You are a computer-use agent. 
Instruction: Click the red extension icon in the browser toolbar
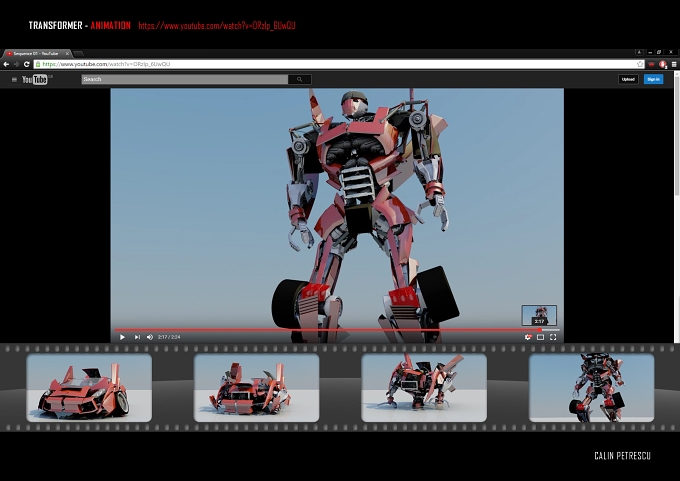651,64
